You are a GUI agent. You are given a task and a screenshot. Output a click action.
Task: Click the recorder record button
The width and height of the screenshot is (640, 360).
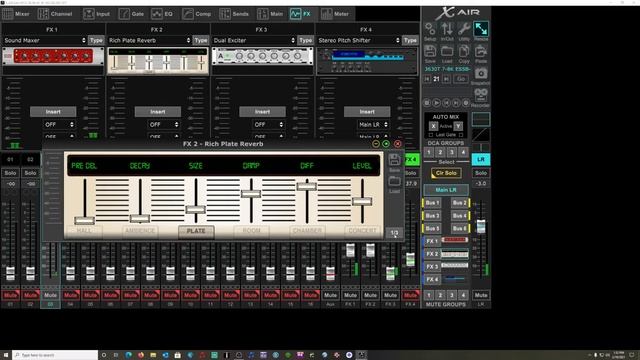point(466,103)
